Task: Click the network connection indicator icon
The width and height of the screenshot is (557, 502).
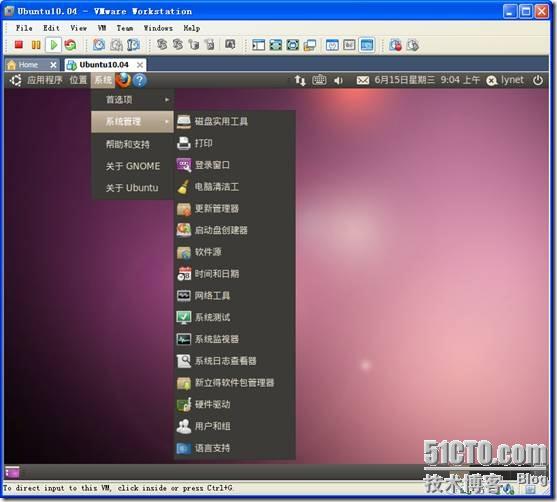Action: (x=300, y=80)
